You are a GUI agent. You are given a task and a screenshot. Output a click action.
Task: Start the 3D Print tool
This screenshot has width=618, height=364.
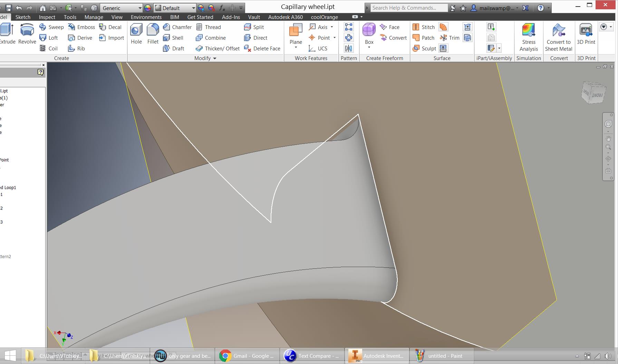[x=586, y=34]
